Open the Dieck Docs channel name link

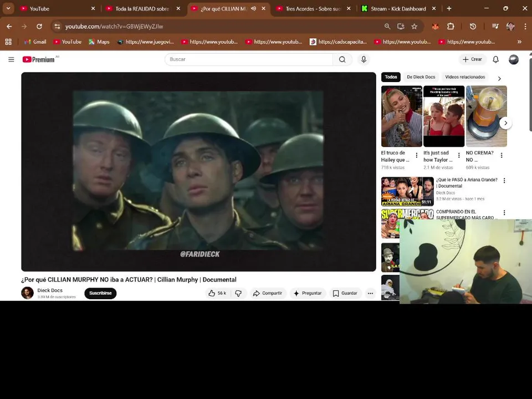click(x=50, y=290)
